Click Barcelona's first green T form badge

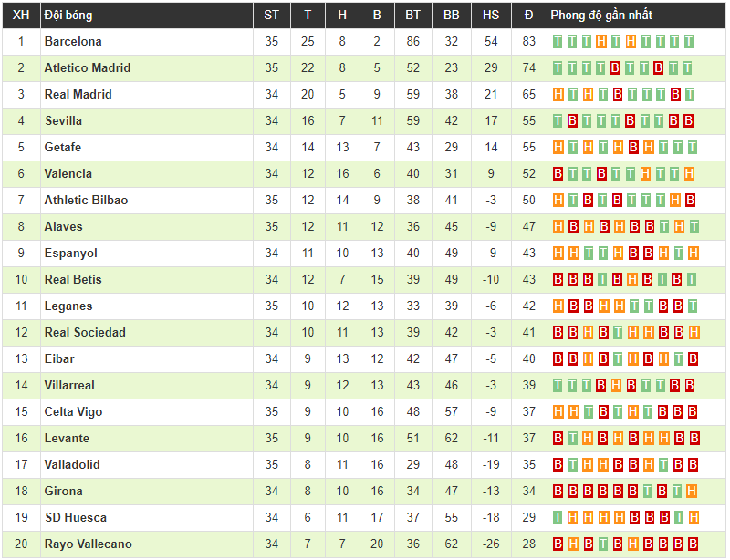[558, 42]
